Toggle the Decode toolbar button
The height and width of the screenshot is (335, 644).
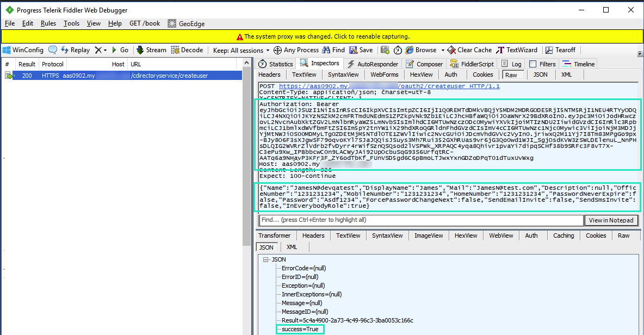tap(187, 50)
